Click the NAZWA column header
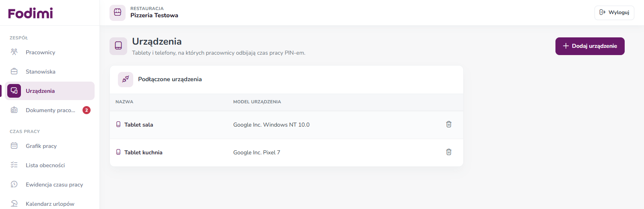The height and width of the screenshot is (209, 644). pos(124,102)
